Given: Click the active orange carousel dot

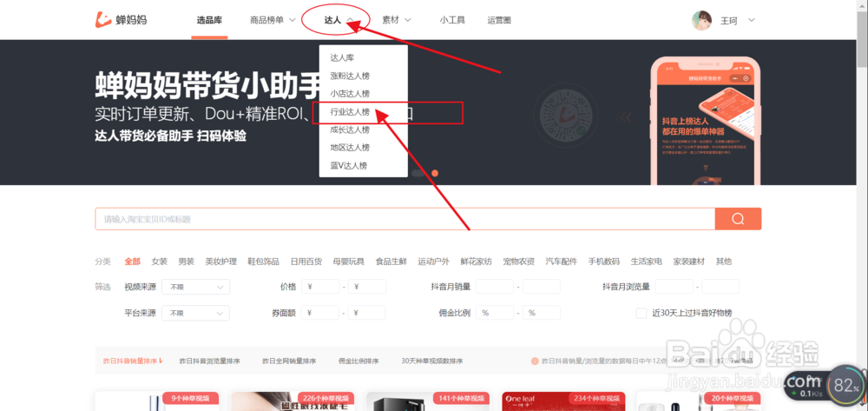Looking at the screenshot, I should click(x=435, y=173).
